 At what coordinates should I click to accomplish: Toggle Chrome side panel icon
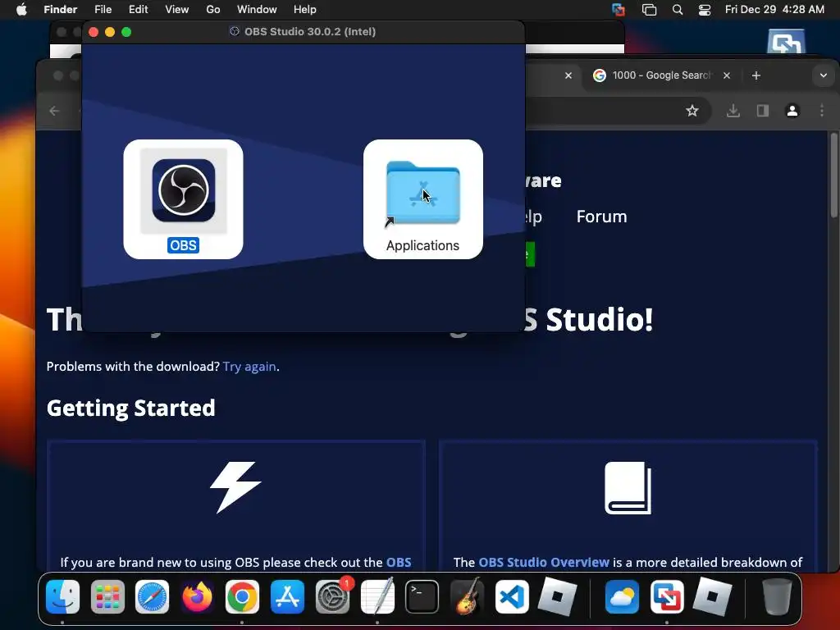pos(762,111)
